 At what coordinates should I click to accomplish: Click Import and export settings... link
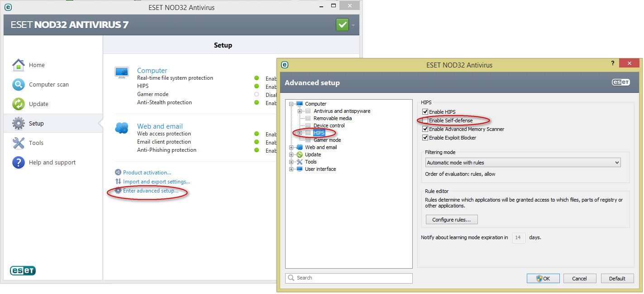(157, 182)
